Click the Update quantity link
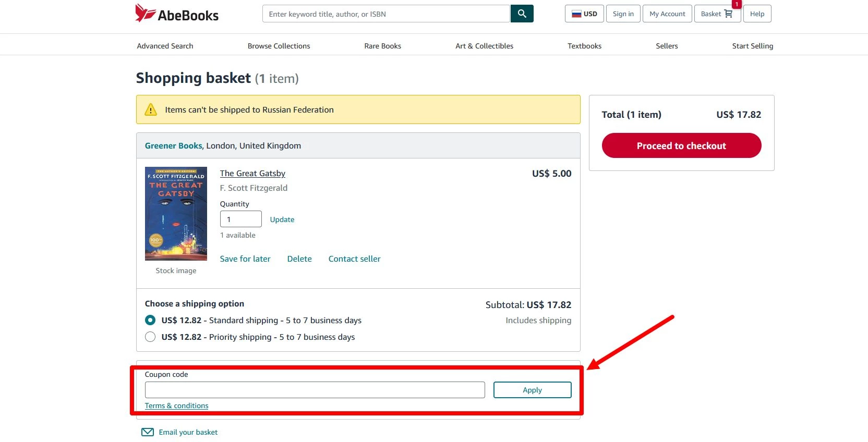868x442 pixels. (282, 219)
